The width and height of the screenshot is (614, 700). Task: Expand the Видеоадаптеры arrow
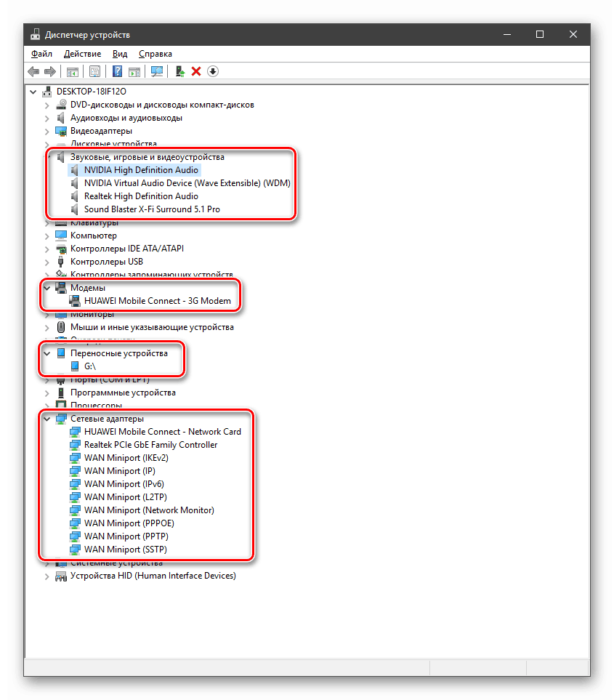(47, 132)
